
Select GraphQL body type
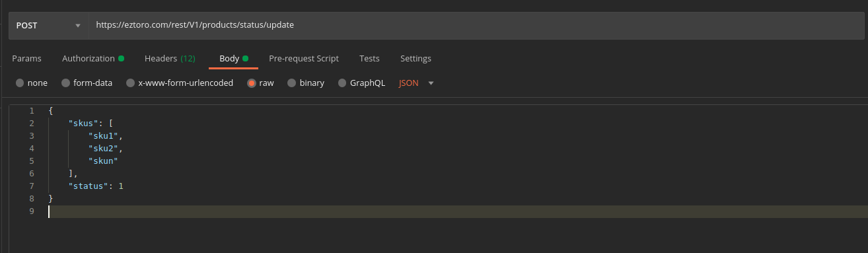(342, 83)
